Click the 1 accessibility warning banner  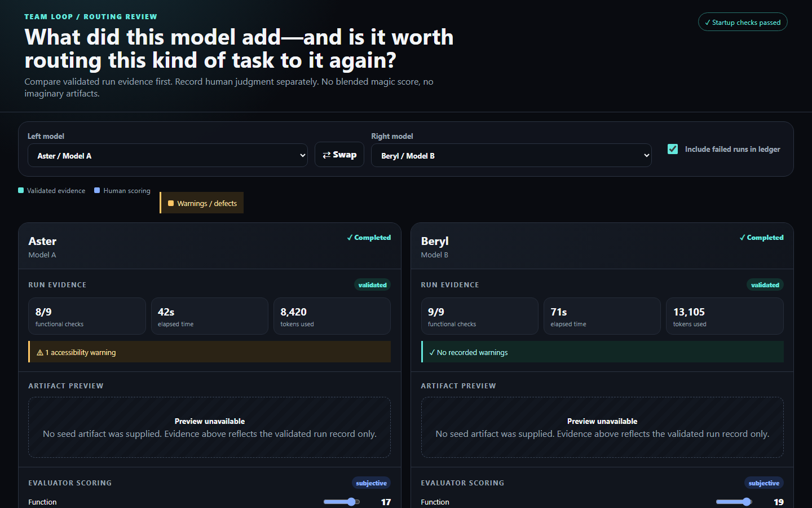click(209, 352)
